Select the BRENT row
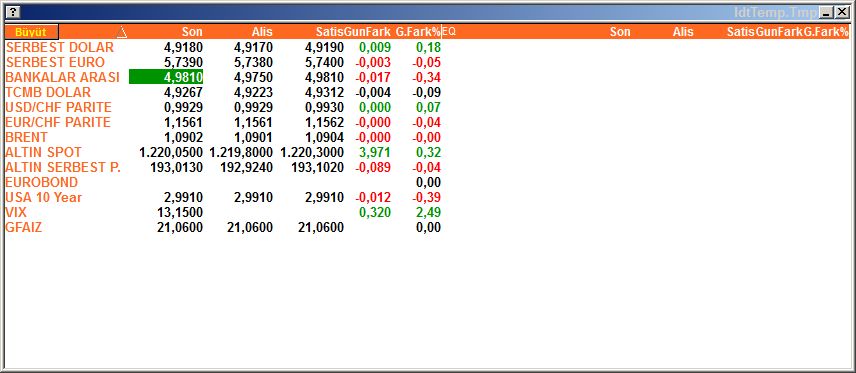 point(223,137)
